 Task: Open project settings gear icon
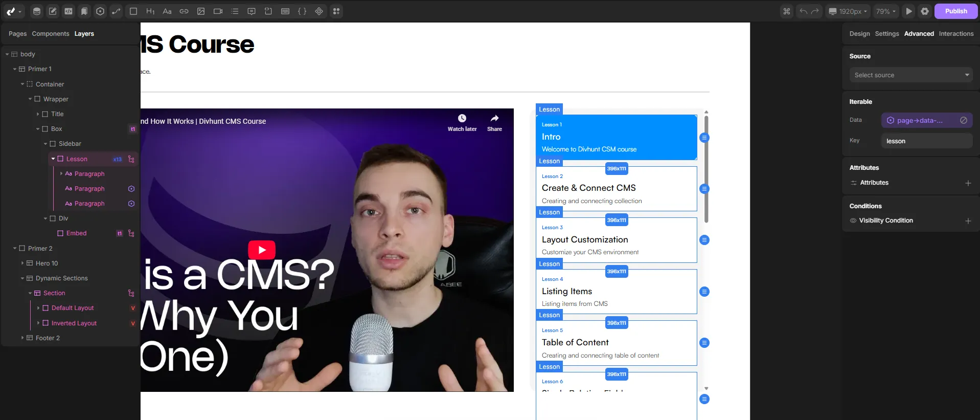[925, 11]
